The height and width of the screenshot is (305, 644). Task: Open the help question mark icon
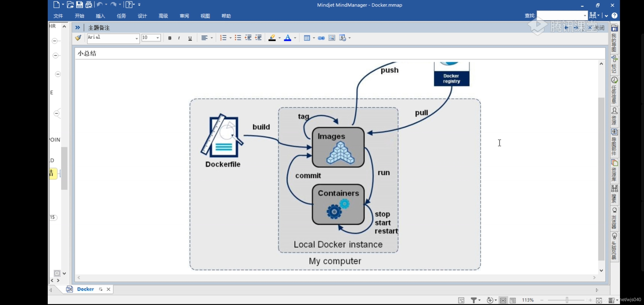coord(129,5)
